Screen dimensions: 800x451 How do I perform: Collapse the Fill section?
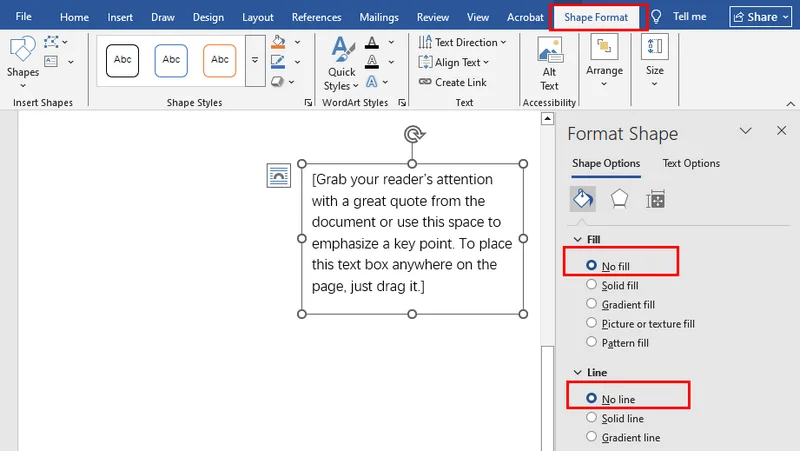(x=578, y=240)
